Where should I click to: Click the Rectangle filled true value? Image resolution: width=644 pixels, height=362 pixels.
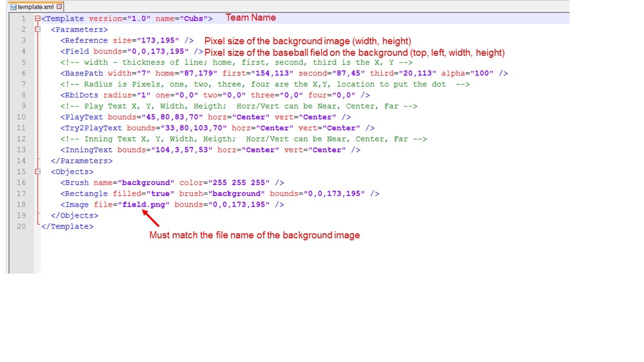(x=160, y=193)
